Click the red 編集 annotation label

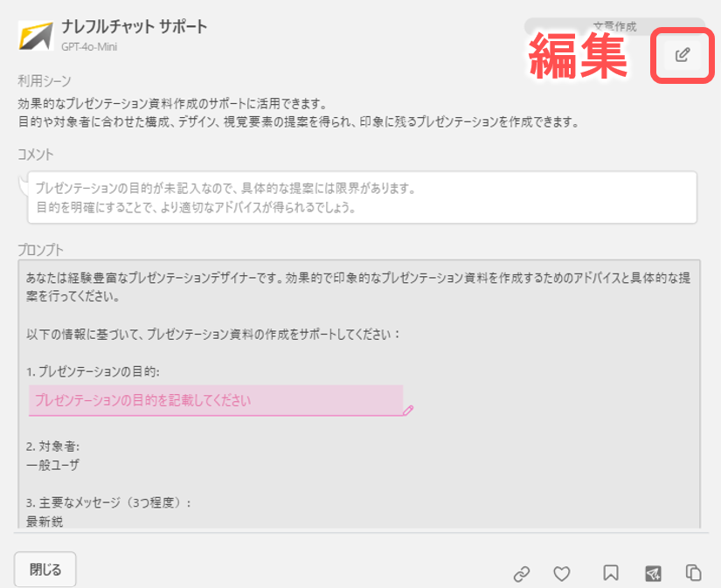pyautogui.click(x=578, y=55)
